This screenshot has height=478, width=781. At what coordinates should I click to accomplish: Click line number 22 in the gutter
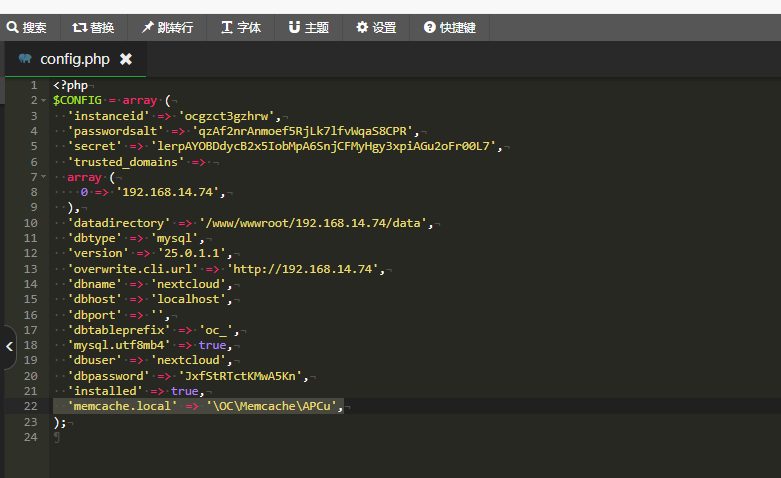point(31,406)
